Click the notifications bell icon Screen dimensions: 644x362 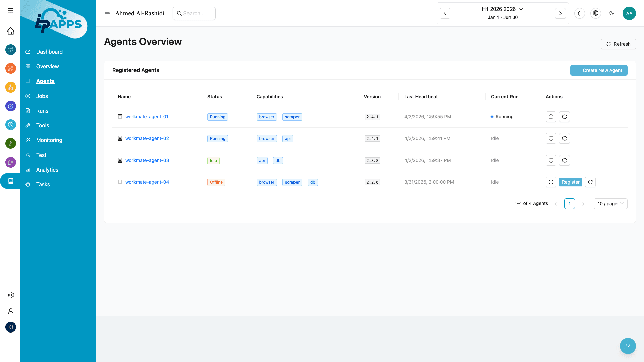579,13
